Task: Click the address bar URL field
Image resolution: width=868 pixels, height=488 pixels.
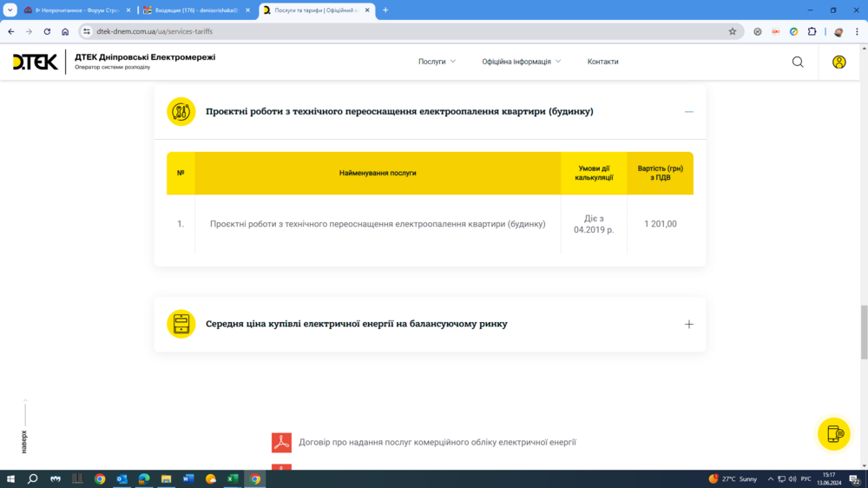Action: 410,31
